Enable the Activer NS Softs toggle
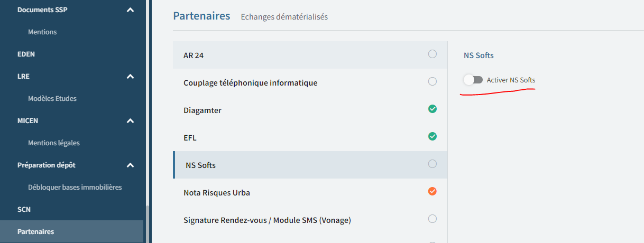Viewport: 644px width, 243px height. coord(473,80)
